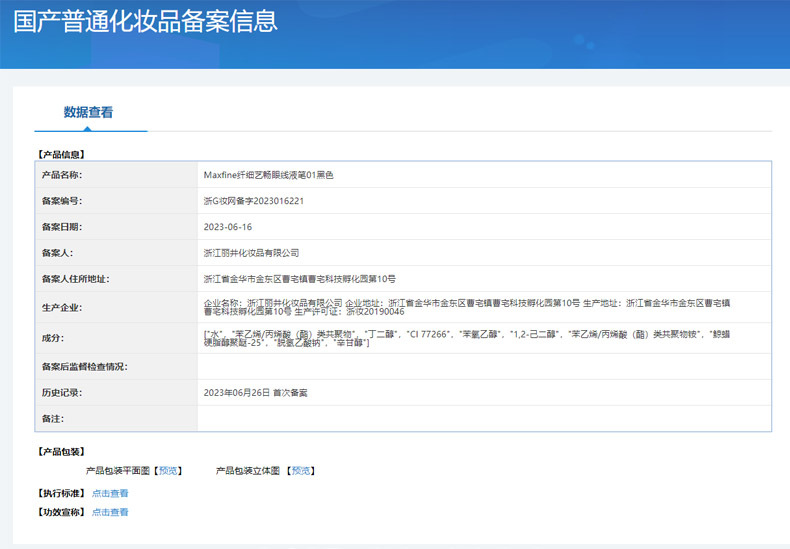This screenshot has width=790, height=549.
Task: Click the 备案人 row label
Action: (57, 253)
